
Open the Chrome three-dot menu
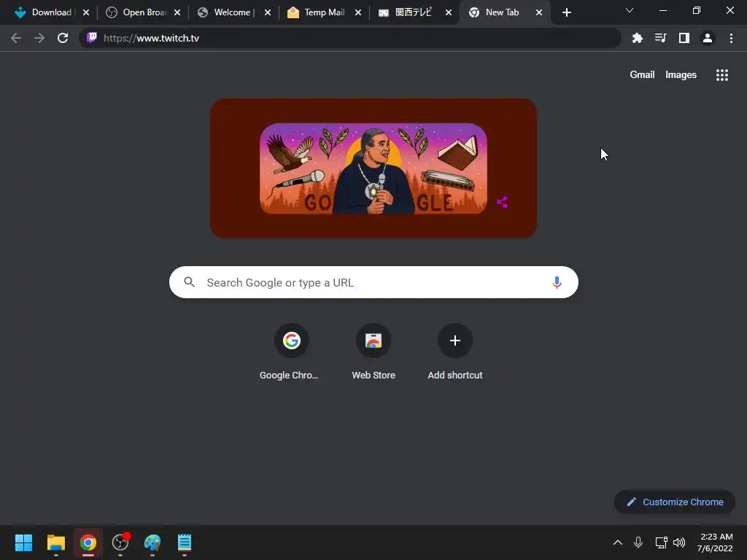tap(731, 38)
